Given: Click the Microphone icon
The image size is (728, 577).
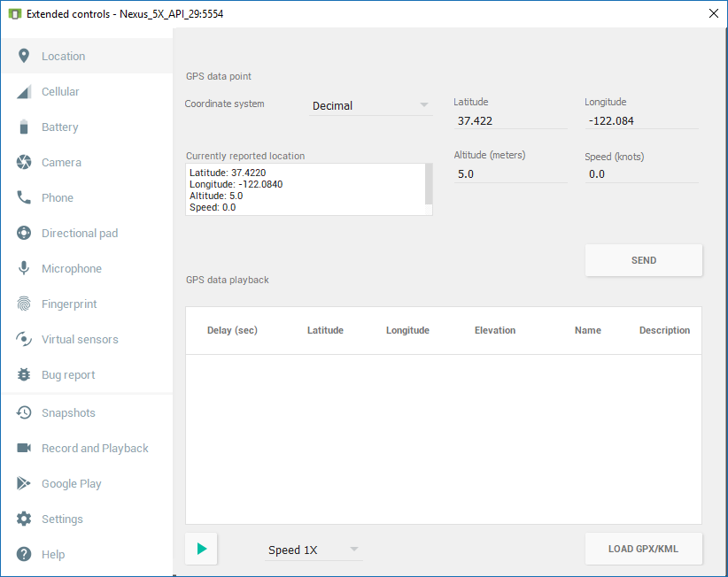Looking at the screenshot, I should 24,268.
